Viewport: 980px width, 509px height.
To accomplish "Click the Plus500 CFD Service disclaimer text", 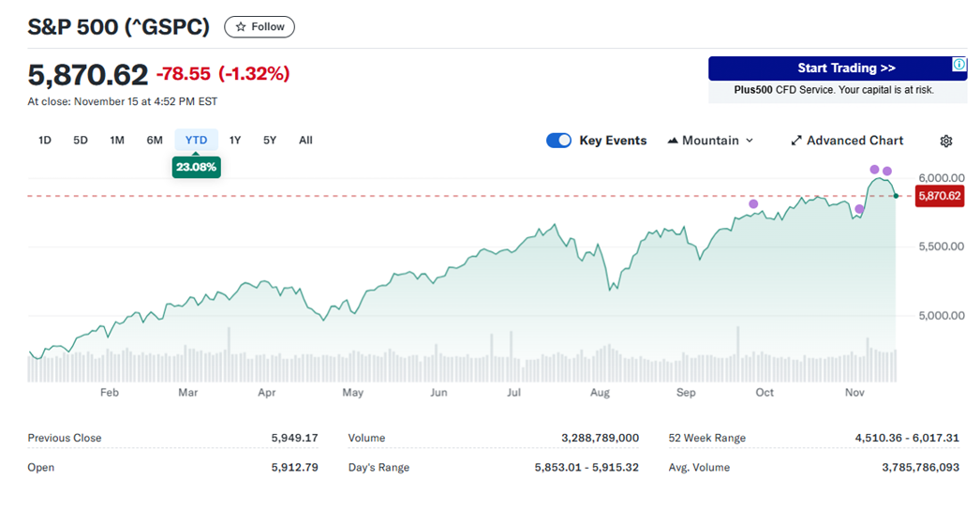I will pos(834,90).
